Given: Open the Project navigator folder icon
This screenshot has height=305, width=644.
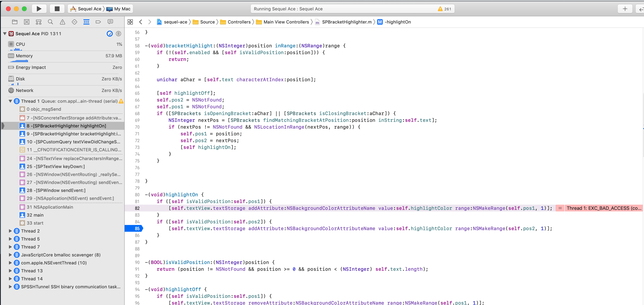Looking at the screenshot, I should point(15,22).
